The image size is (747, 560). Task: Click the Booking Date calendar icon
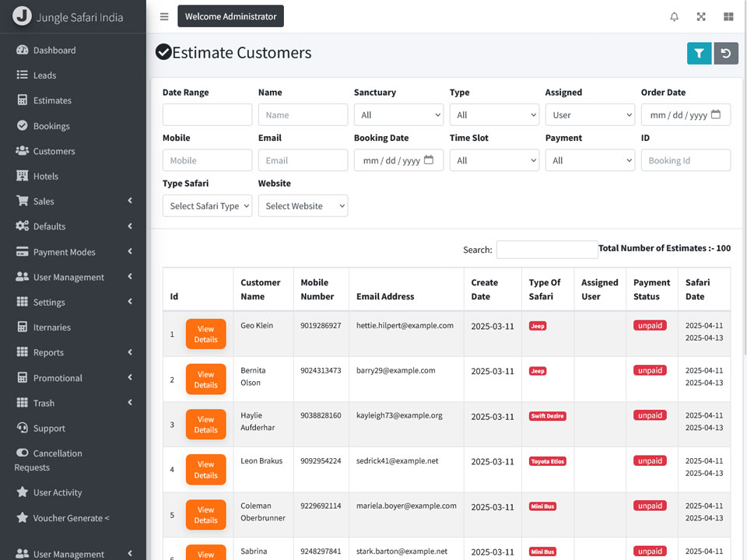429,159
